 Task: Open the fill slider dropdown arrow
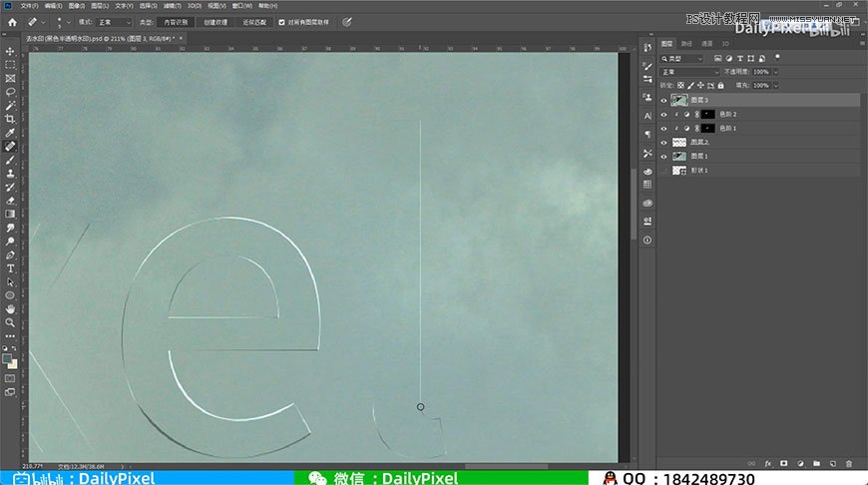coord(776,85)
